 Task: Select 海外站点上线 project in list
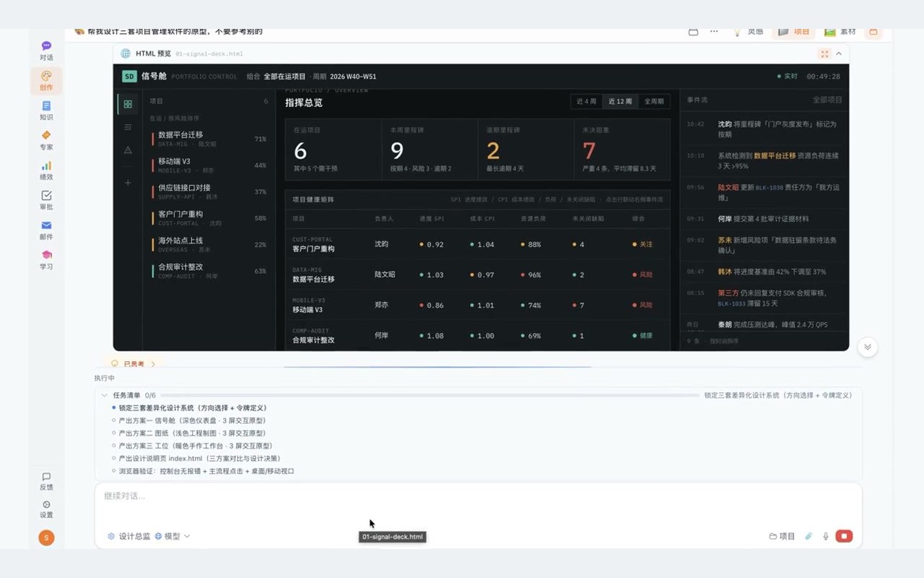click(x=209, y=244)
